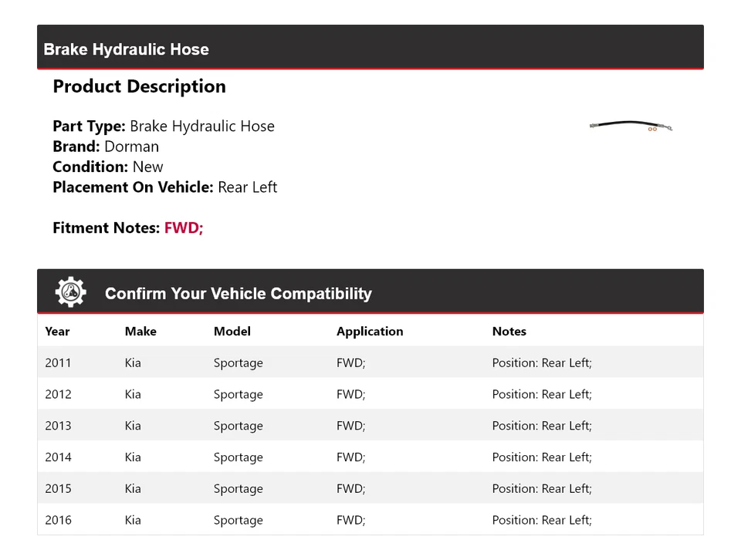Click the Notes column header

pyautogui.click(x=509, y=331)
